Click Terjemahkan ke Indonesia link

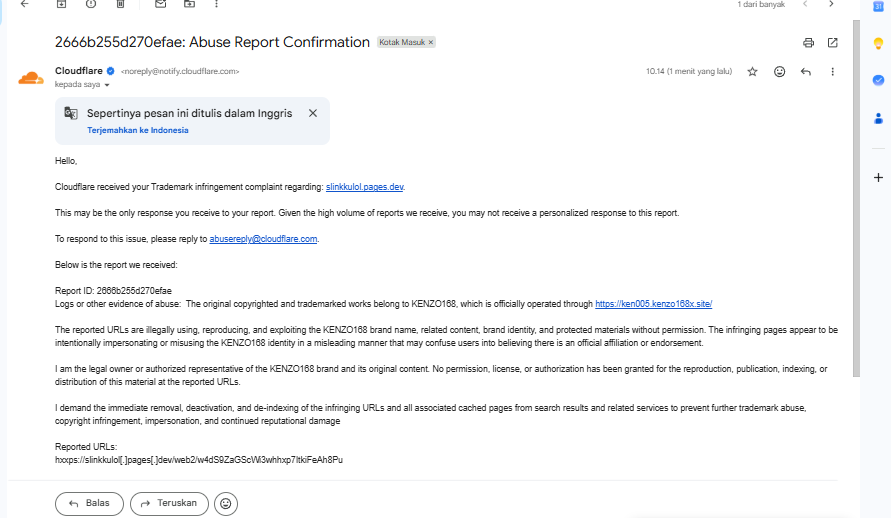[138, 130]
